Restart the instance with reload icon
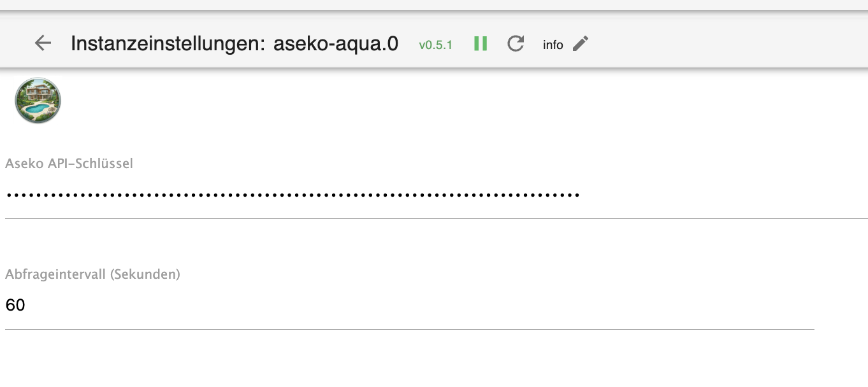 tap(516, 43)
